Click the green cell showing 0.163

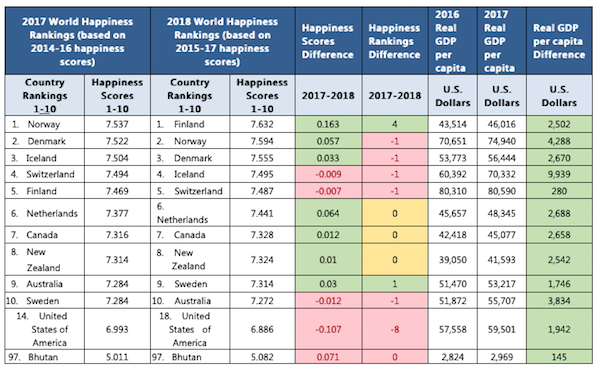pos(328,124)
